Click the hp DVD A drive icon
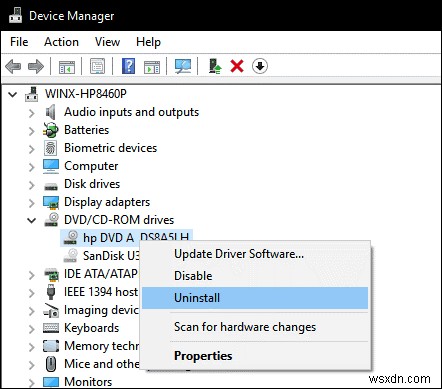 pyautogui.click(x=71, y=238)
